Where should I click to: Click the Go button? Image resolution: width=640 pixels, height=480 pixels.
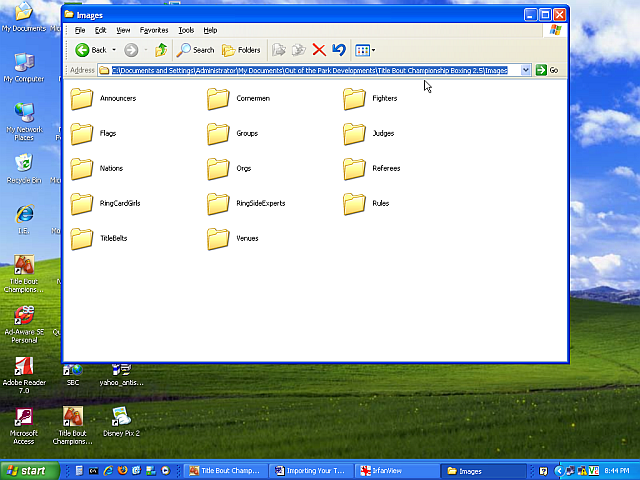(547, 70)
